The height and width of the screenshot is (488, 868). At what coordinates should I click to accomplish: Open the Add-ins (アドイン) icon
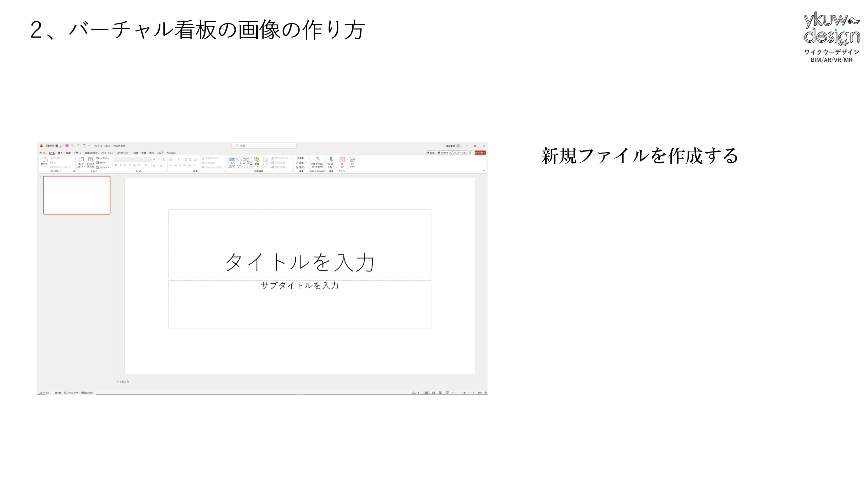342,160
